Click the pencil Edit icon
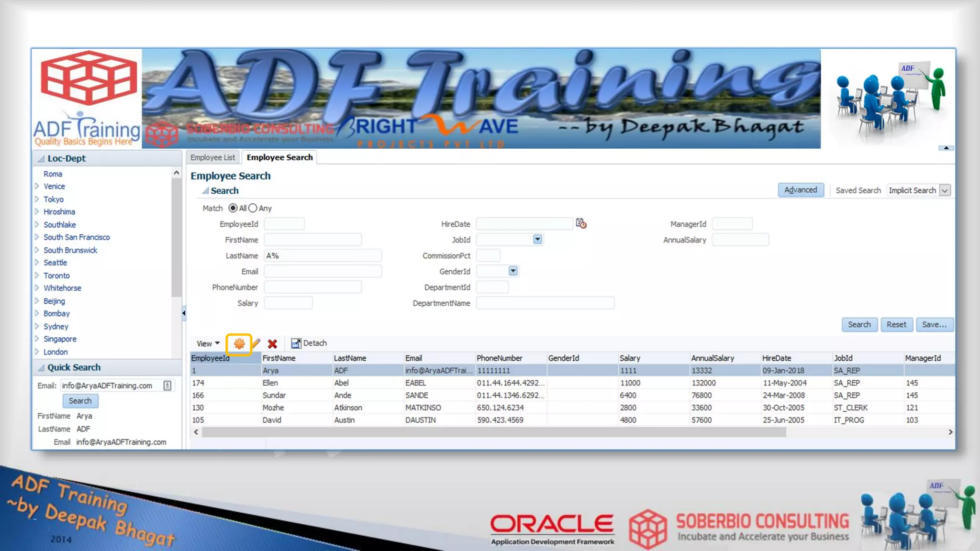Screen dimensions: 980x551 coord(256,343)
